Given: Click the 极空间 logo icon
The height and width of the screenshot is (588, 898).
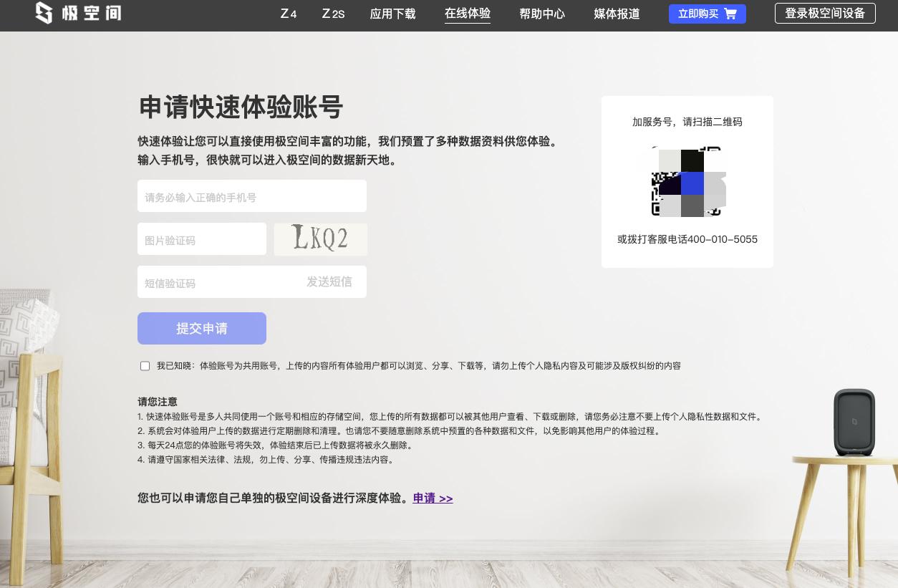Looking at the screenshot, I should pos(44,13).
